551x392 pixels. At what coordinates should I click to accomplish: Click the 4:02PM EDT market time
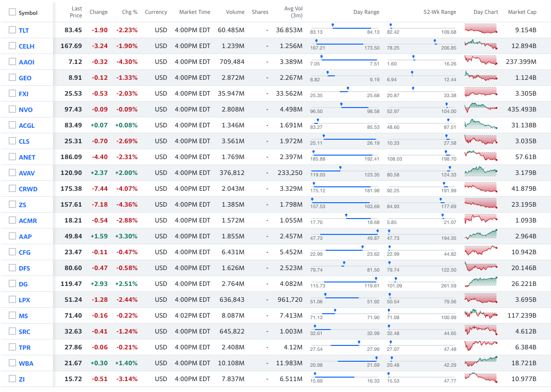(x=192, y=316)
